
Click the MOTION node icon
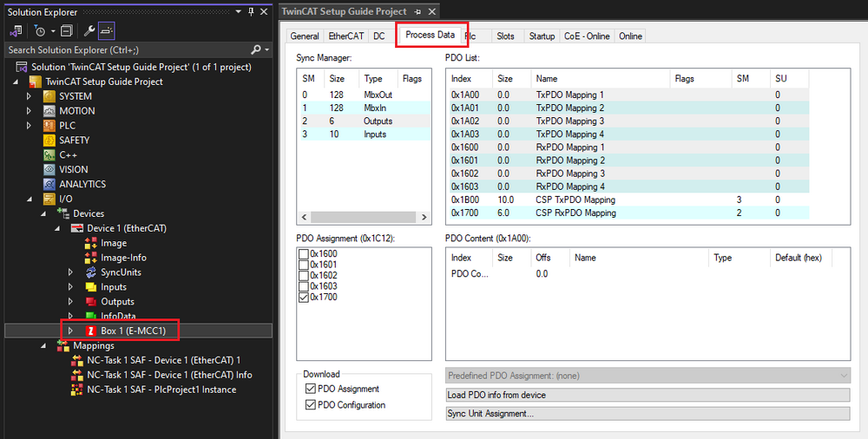pyautogui.click(x=49, y=111)
